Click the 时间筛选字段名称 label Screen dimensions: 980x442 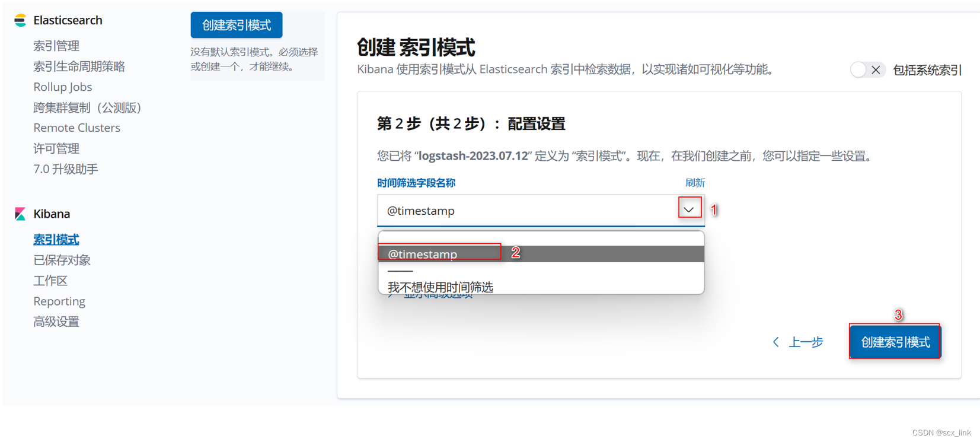pyautogui.click(x=416, y=183)
